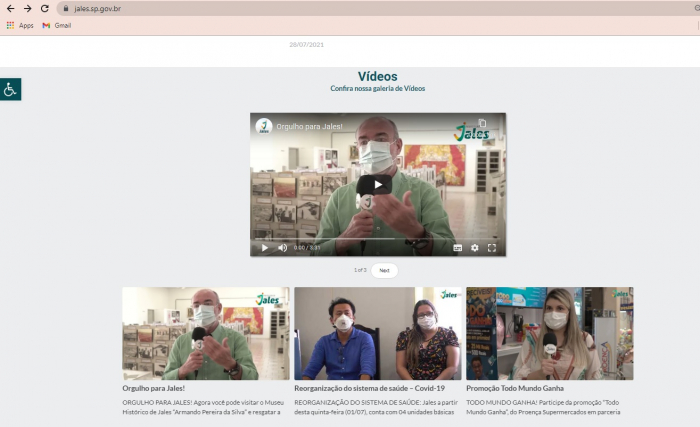Click the video progress bar
Viewport: 700px width, 427px height.
tap(378, 239)
